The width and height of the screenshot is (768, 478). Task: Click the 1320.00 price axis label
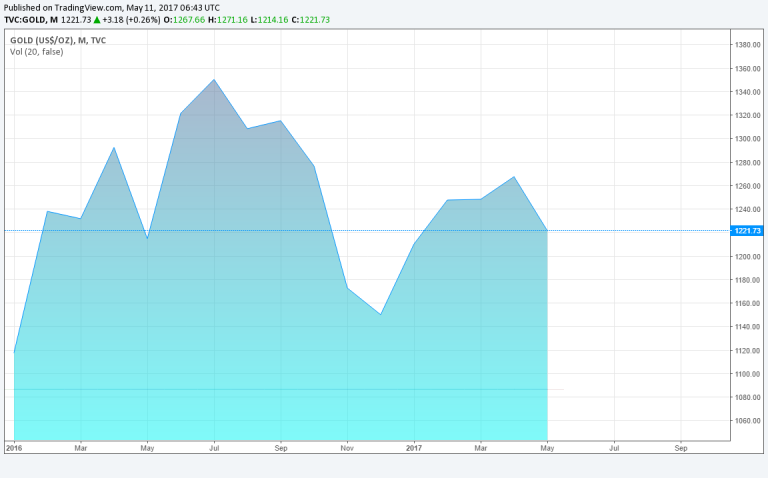(x=747, y=116)
